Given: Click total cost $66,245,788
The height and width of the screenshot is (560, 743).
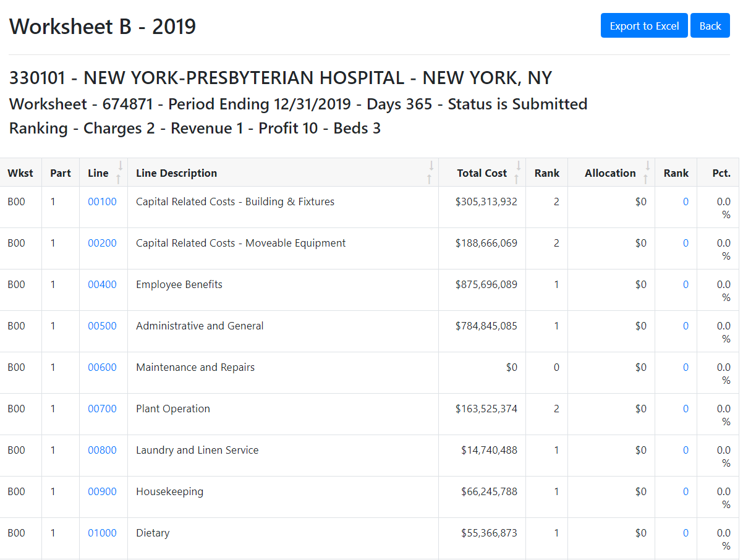Looking at the screenshot, I should [490, 491].
